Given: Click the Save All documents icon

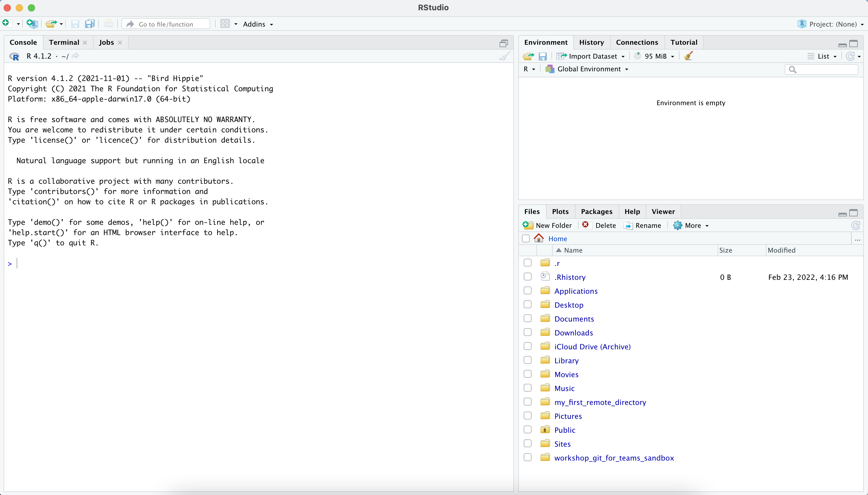Looking at the screenshot, I should (90, 24).
